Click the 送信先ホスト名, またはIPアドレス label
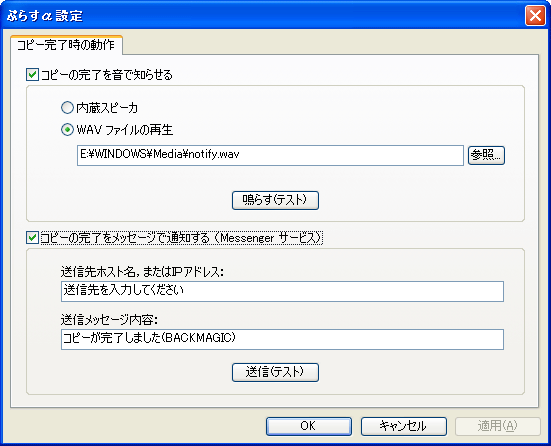 tap(142, 272)
